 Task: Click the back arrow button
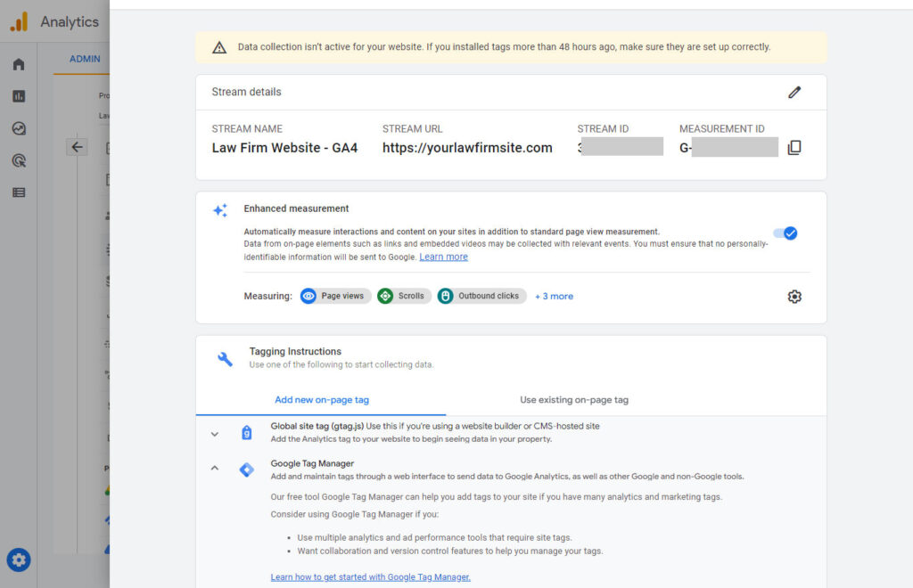coord(77,147)
